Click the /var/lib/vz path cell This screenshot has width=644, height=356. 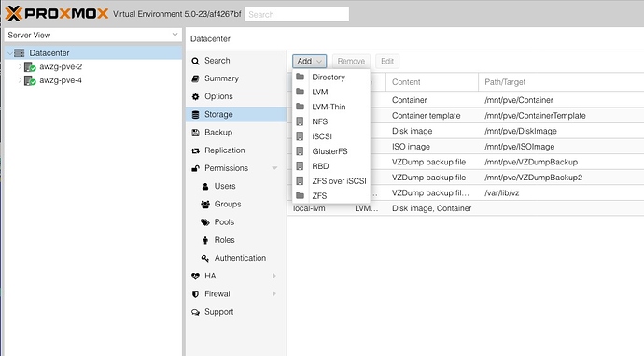tap(502, 193)
